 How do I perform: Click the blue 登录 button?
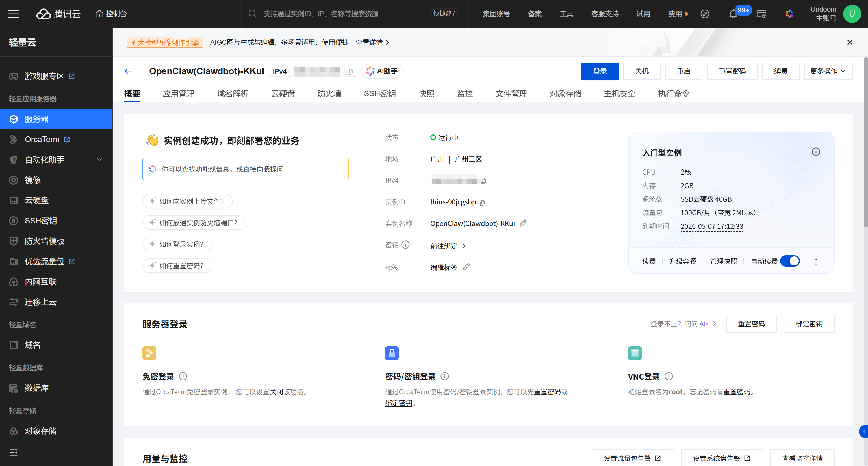[x=600, y=71]
